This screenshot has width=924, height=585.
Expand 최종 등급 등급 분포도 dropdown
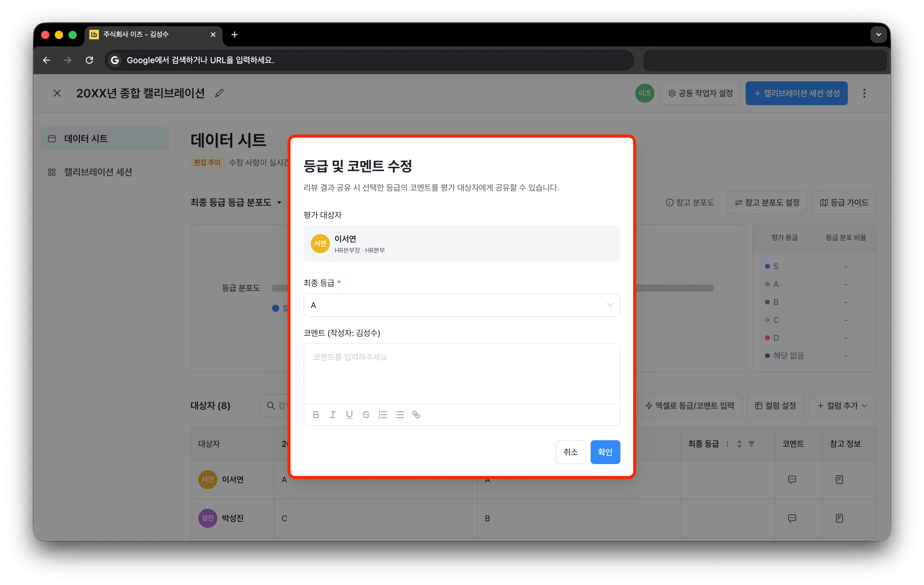point(236,202)
